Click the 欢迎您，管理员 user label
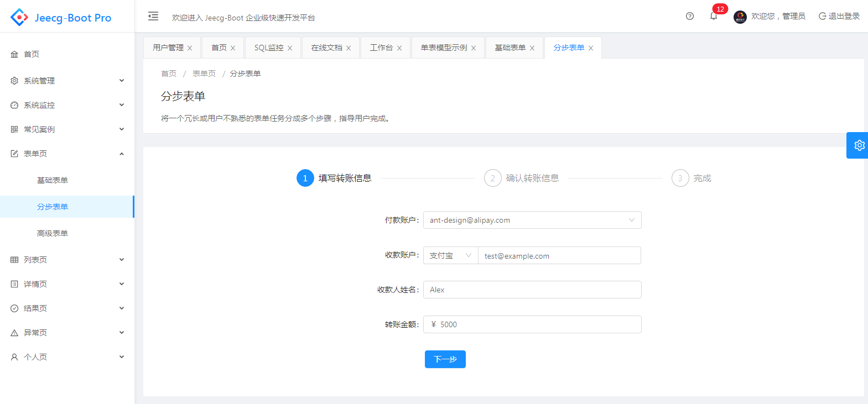This screenshot has height=404, width=868. tap(778, 16)
